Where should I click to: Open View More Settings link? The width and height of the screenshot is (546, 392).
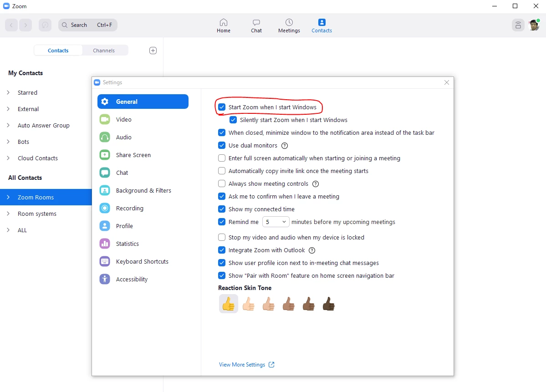click(242, 365)
